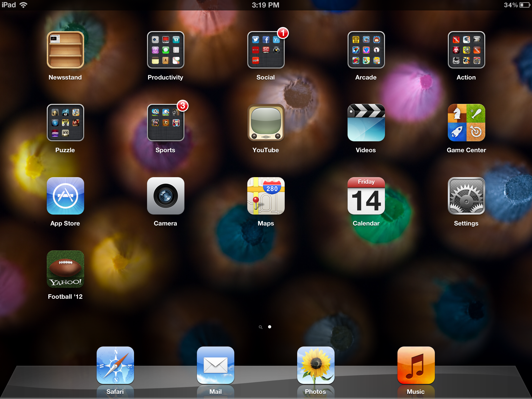Tap the current home page dot
The height and width of the screenshot is (399, 532).
270,327
